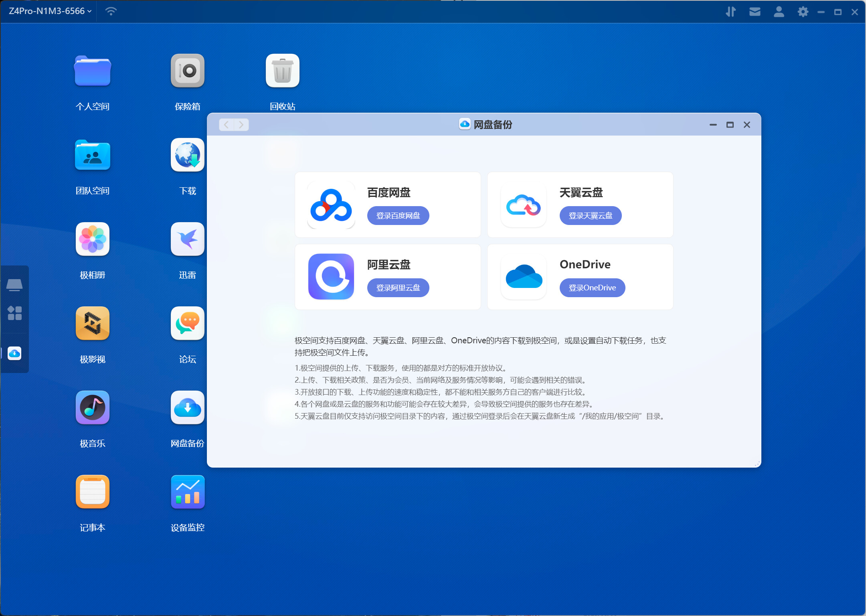Open the 个人空间 folder icon
Viewport: 866px width, 616px height.
pyautogui.click(x=92, y=71)
